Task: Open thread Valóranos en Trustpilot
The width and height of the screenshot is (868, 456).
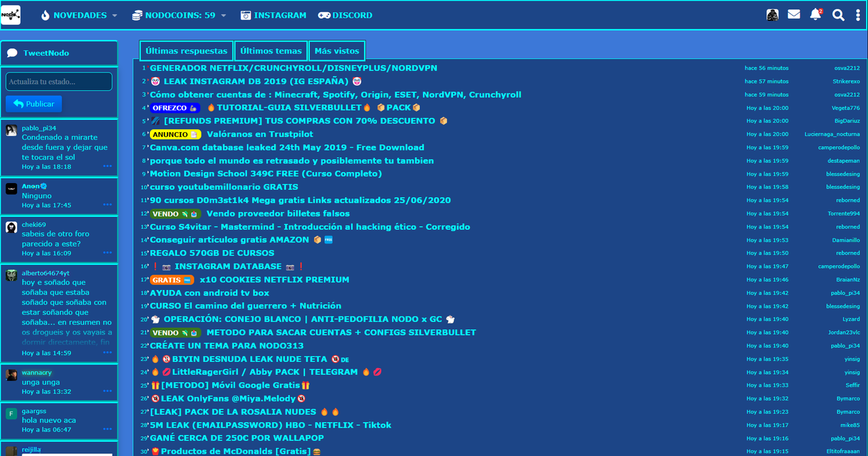Action: 260,134
